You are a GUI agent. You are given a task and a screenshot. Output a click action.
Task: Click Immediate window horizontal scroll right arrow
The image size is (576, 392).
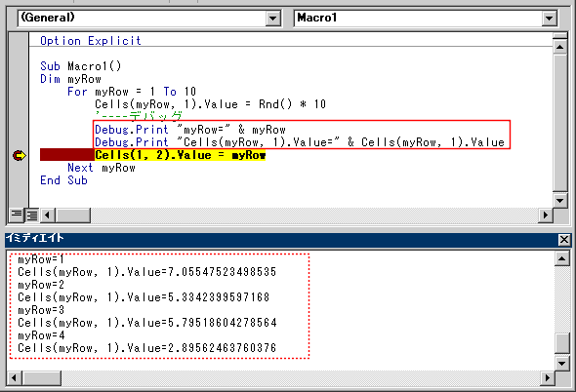[548, 377]
